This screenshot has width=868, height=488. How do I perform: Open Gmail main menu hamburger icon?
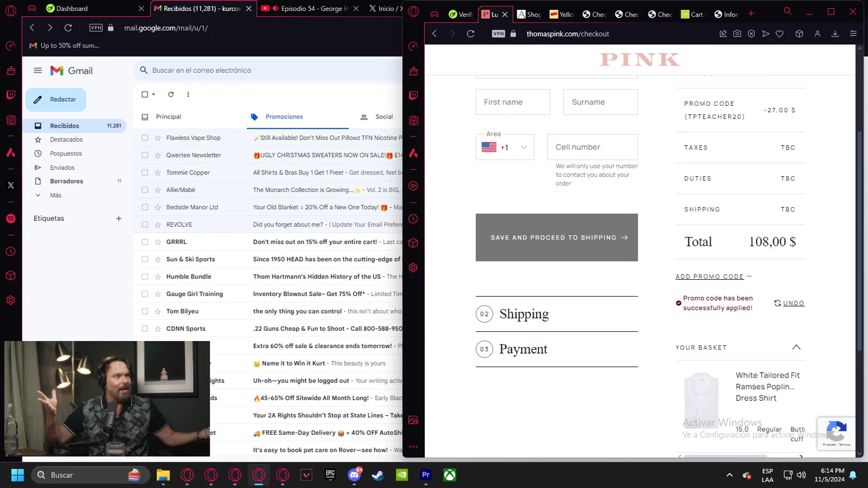pos(38,71)
